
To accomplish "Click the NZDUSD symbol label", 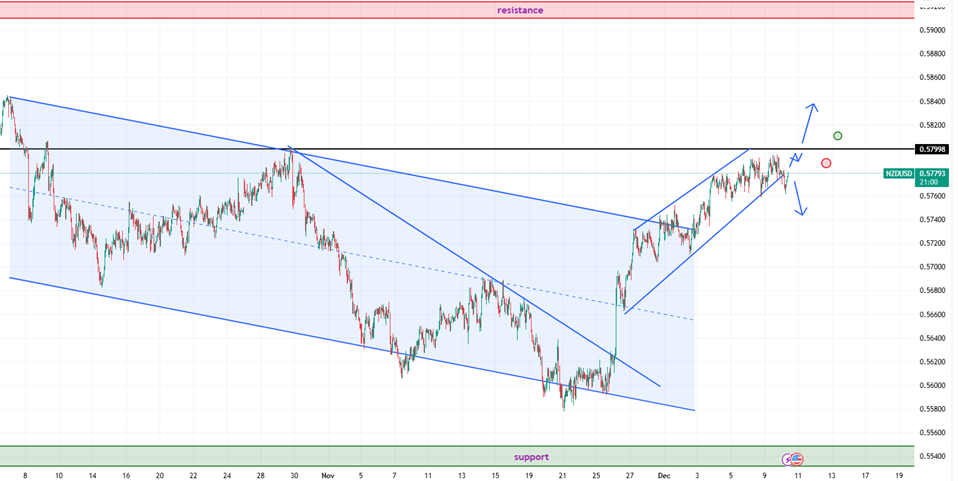I will (899, 174).
